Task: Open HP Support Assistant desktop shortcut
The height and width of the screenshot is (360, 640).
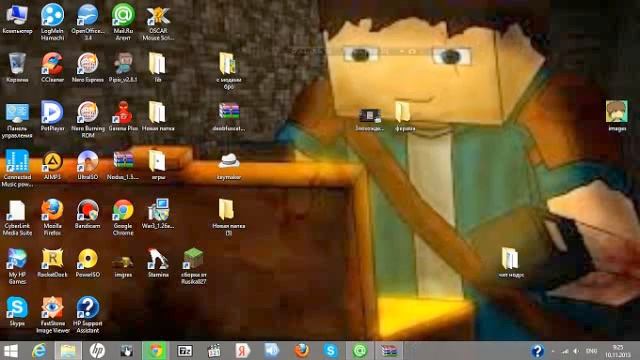Action: point(87,316)
